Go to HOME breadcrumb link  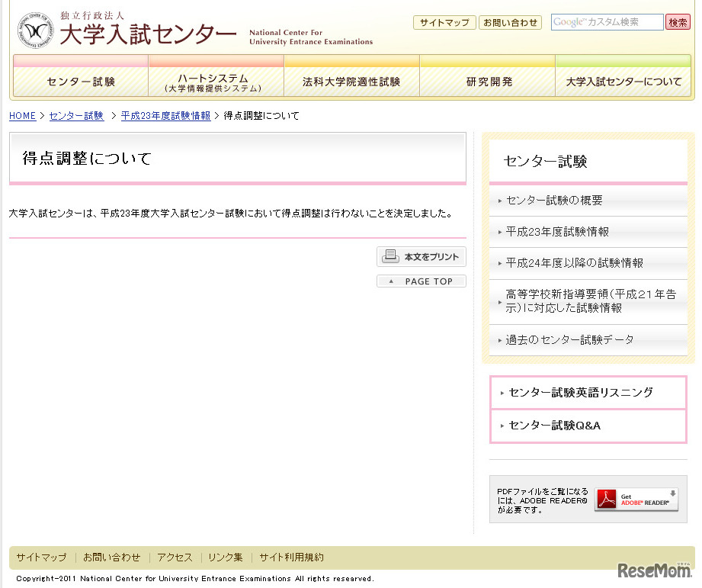[x=22, y=116]
